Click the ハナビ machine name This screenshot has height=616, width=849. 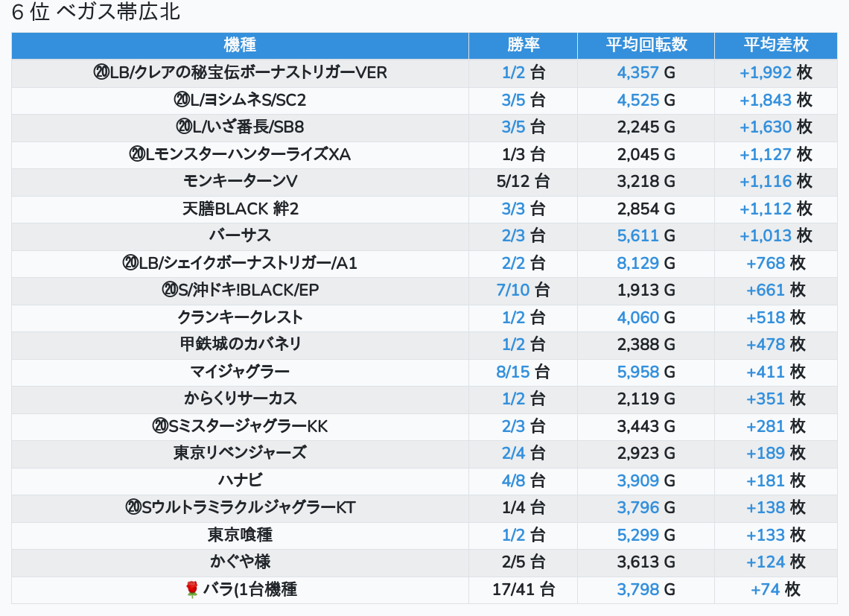click(240, 480)
